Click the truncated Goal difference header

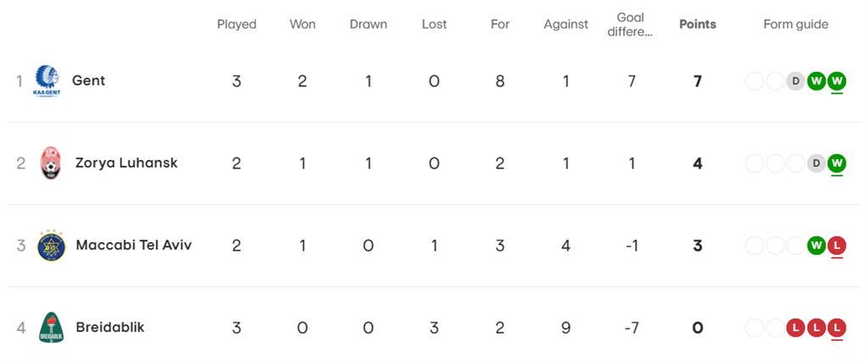[x=631, y=25]
